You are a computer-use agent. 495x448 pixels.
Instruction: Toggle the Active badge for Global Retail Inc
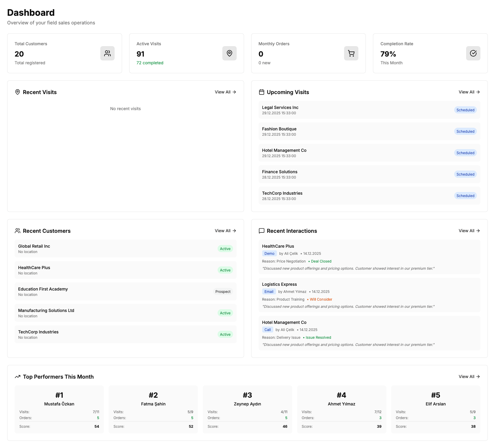pos(225,249)
